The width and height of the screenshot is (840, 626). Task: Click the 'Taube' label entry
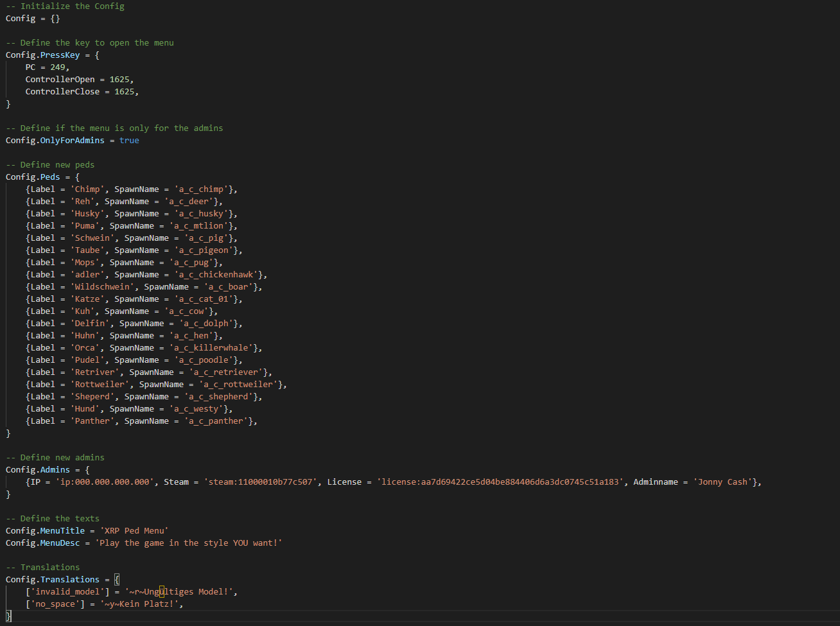(87, 250)
